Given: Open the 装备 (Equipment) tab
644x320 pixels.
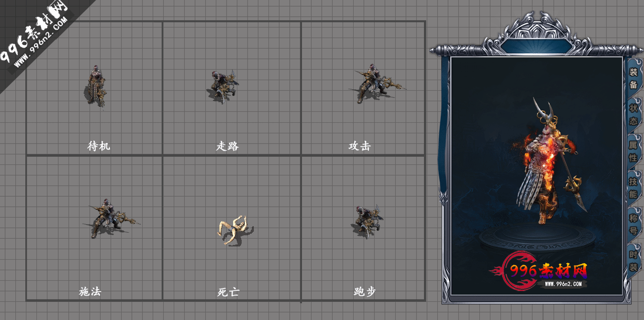Looking at the screenshot, I should coord(633,79).
